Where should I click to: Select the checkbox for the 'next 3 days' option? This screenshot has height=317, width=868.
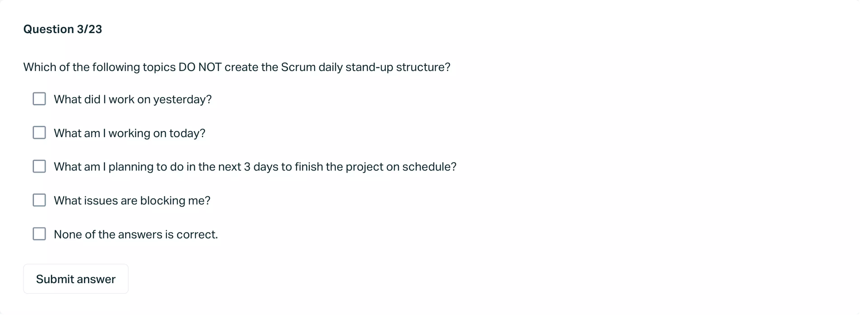click(39, 166)
